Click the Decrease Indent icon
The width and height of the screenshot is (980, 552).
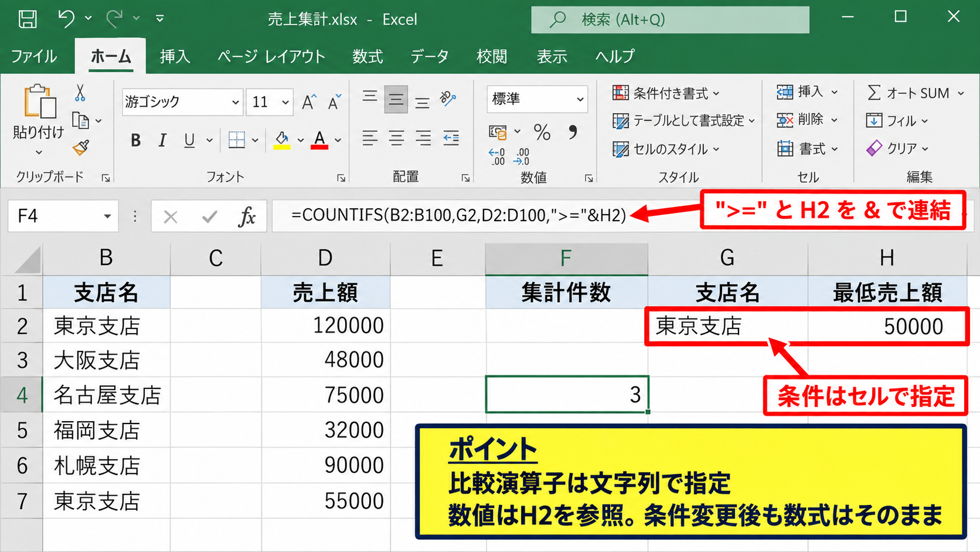451,138
